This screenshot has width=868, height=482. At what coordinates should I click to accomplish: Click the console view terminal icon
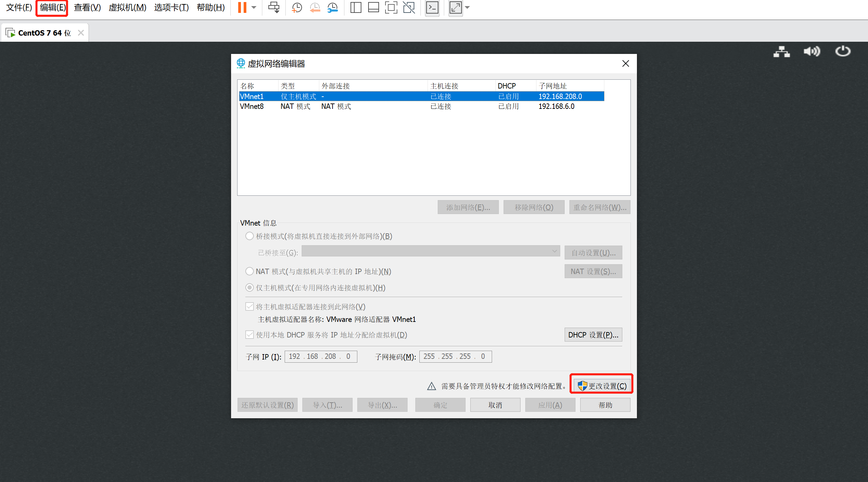coord(432,7)
